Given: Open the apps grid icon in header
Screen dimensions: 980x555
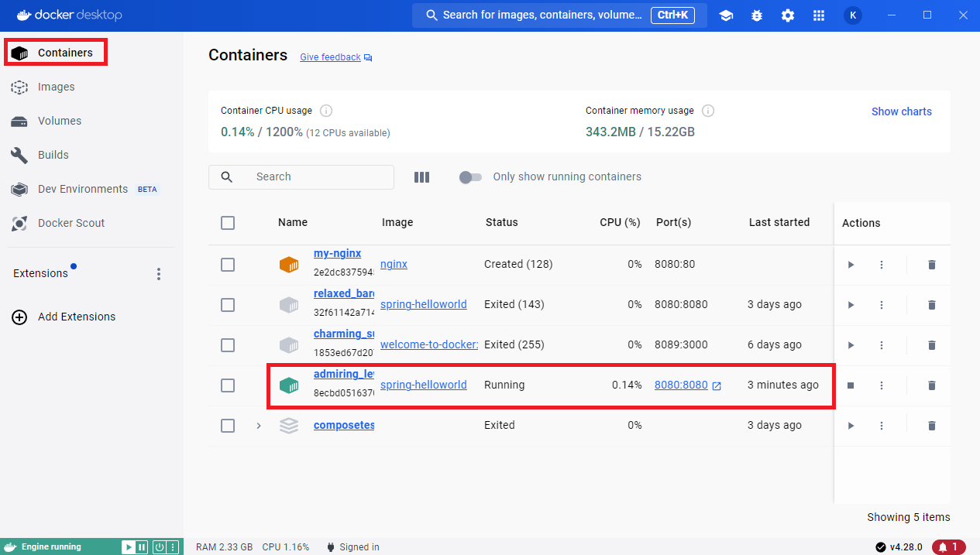Looking at the screenshot, I should 819,15.
